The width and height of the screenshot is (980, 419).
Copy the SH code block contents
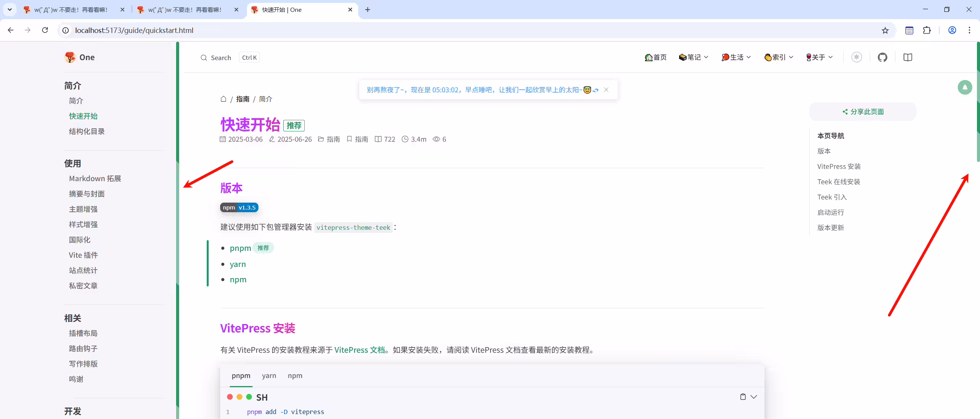click(x=743, y=397)
